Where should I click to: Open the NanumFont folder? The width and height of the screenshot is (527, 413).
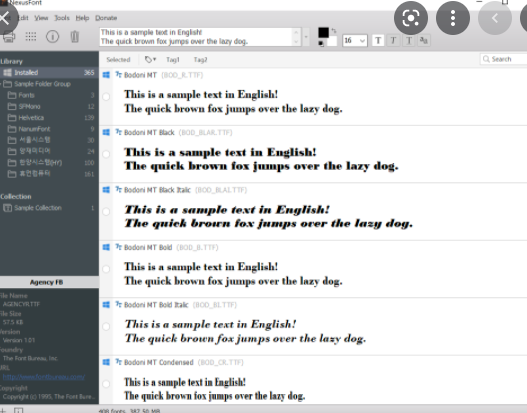(49, 129)
